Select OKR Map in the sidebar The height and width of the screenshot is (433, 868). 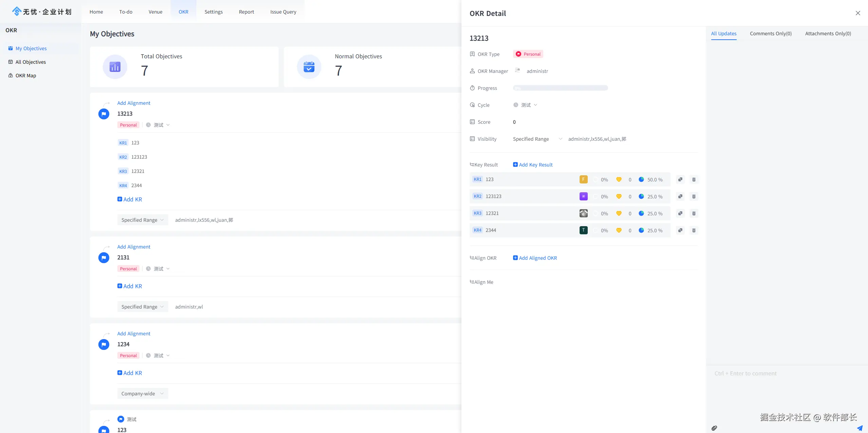click(26, 76)
